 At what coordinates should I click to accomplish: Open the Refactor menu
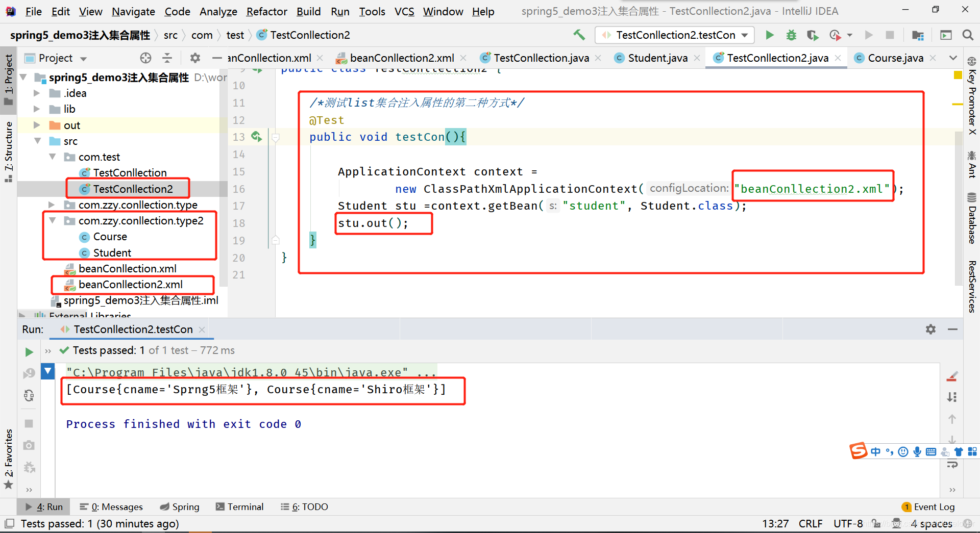266,11
